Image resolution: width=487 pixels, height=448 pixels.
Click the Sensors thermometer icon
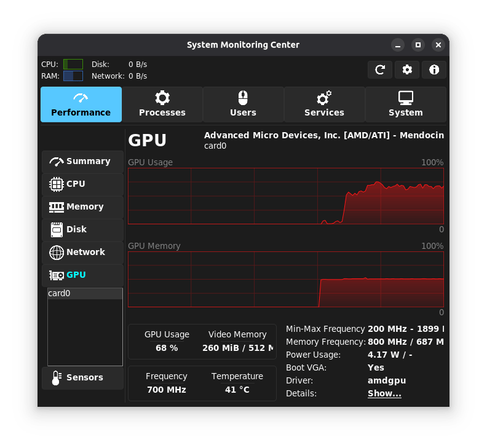[x=57, y=378]
